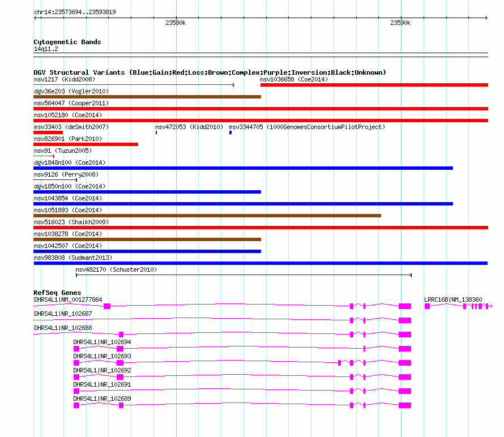The width and height of the screenshot is (504, 437).
Task: Click the 23580k ruler tick label
Action: (176, 23)
